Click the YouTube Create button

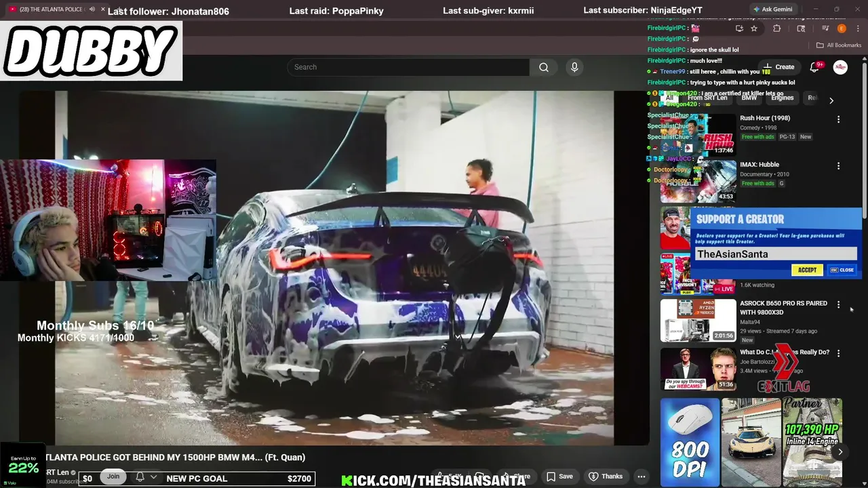click(778, 67)
